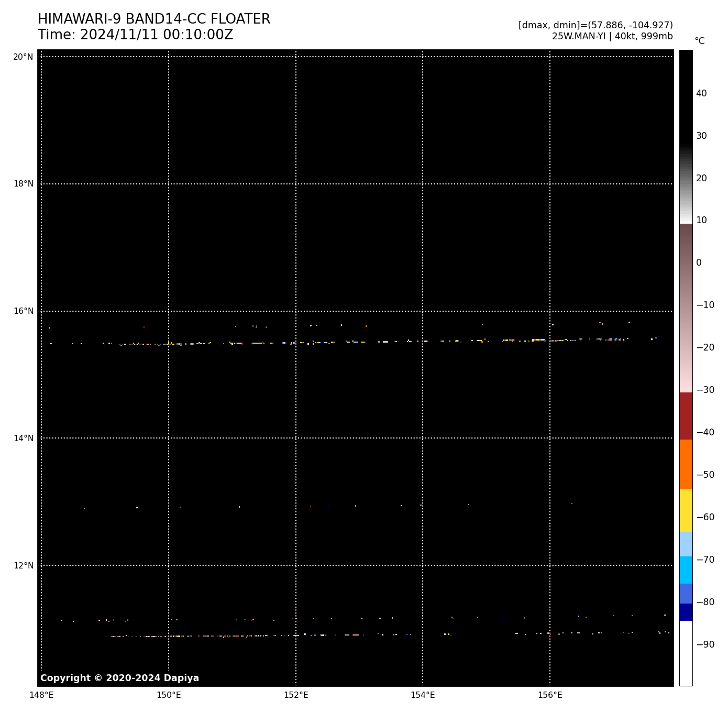The height and width of the screenshot is (712, 728).
Task: Click the -90 tick label on colorbar
Action: [705, 644]
